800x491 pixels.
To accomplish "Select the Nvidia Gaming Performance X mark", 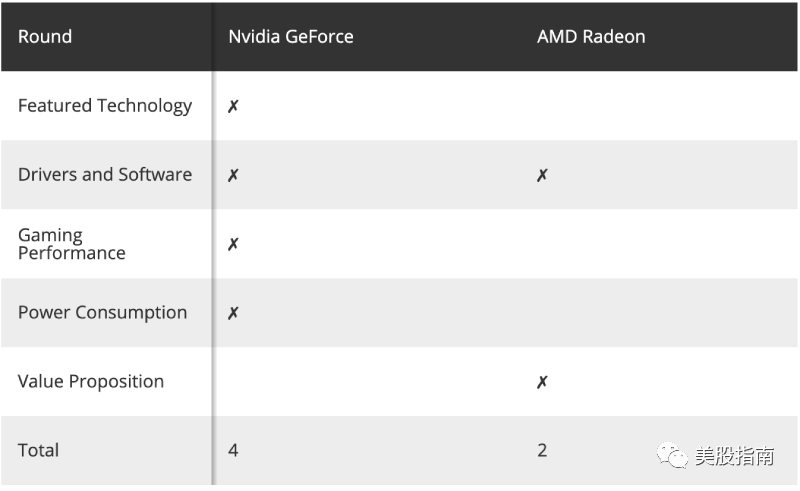I will [x=233, y=244].
